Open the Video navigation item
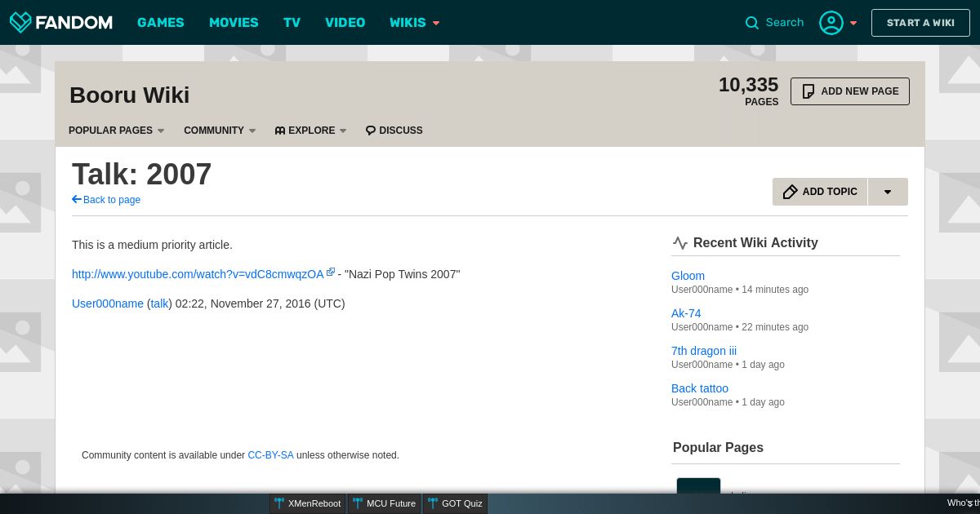The width and height of the screenshot is (980, 514). (x=345, y=22)
